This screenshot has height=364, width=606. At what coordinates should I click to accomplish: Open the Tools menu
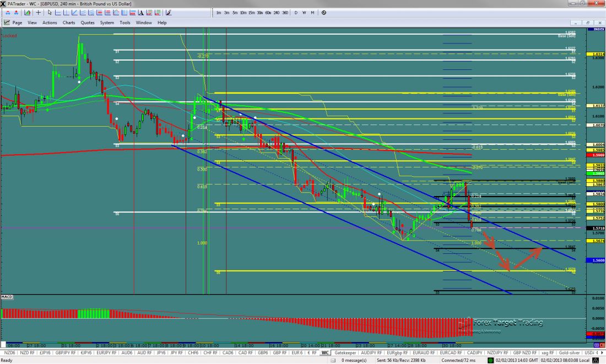pyautogui.click(x=125, y=23)
